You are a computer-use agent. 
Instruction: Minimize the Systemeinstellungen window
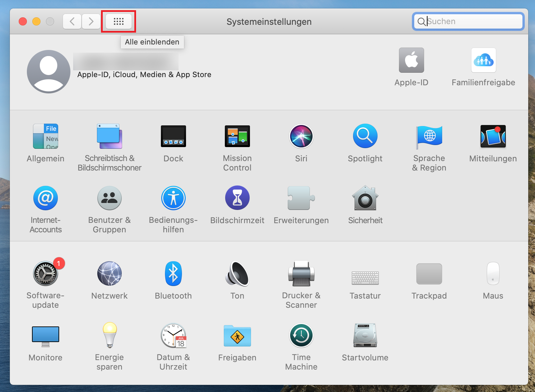(36, 21)
